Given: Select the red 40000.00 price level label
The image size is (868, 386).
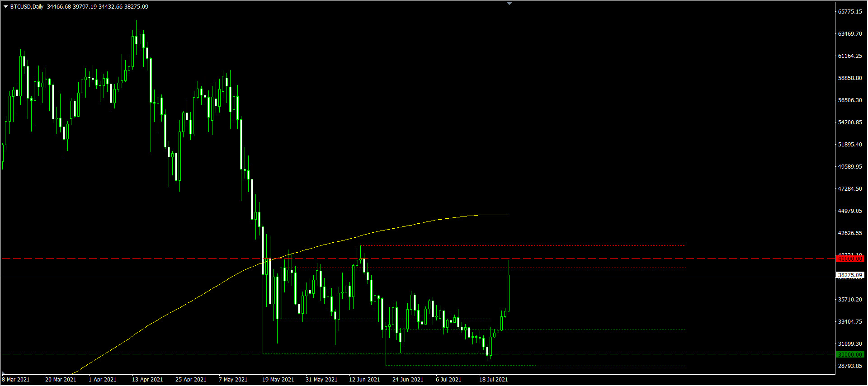Looking at the screenshot, I should click(850, 259).
